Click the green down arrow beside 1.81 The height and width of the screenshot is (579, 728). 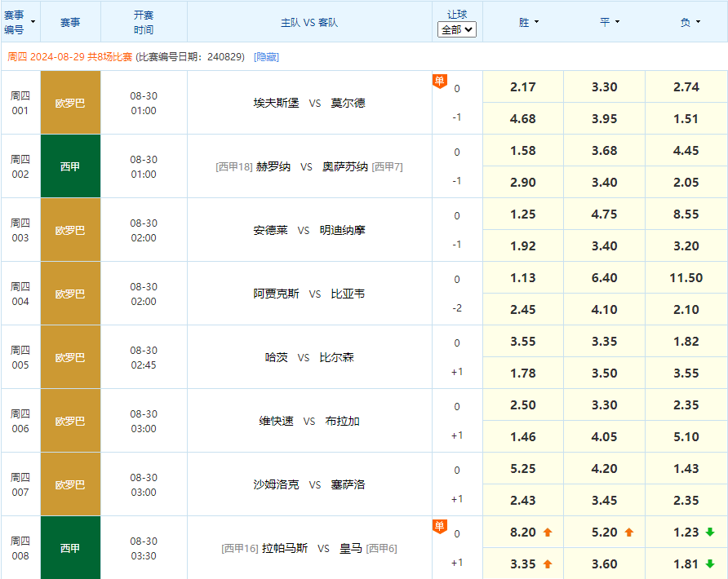point(710,564)
